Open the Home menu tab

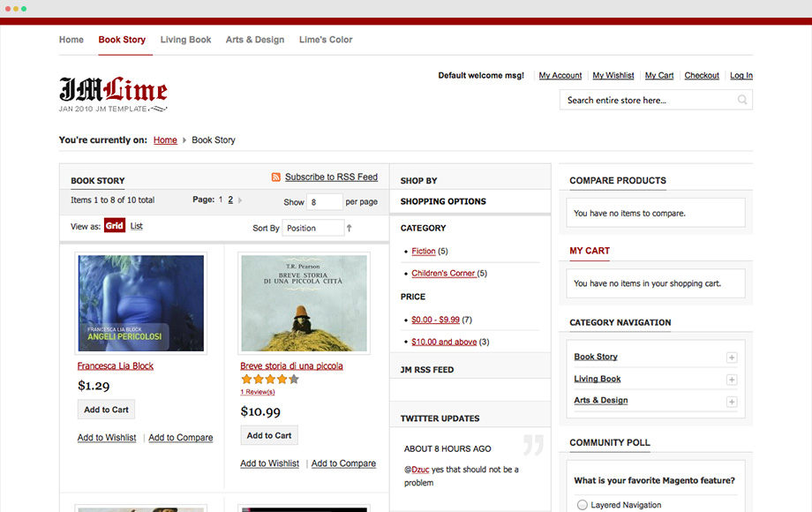(x=71, y=40)
